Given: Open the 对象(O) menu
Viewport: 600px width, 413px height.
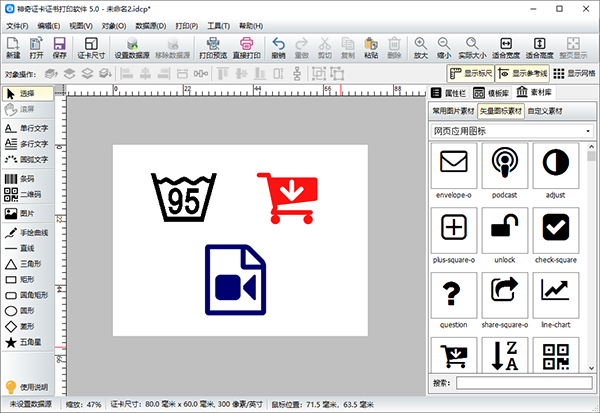Looking at the screenshot, I should pyautogui.click(x=114, y=26).
